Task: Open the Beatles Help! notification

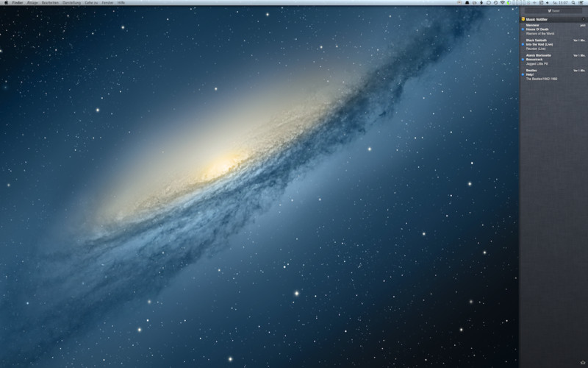Action: (553, 74)
